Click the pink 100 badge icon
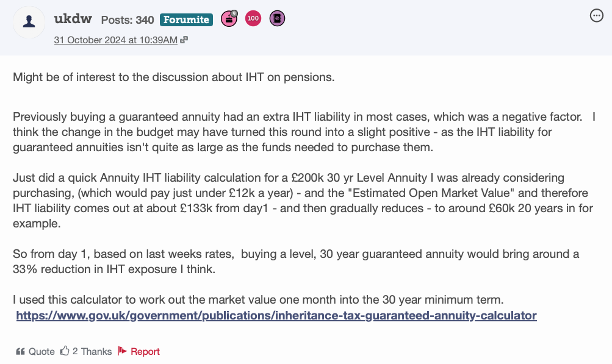612x364 pixels. pyautogui.click(x=253, y=19)
